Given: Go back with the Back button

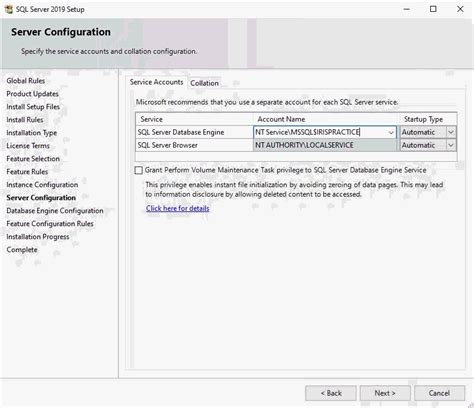Looking at the screenshot, I should [331, 393].
